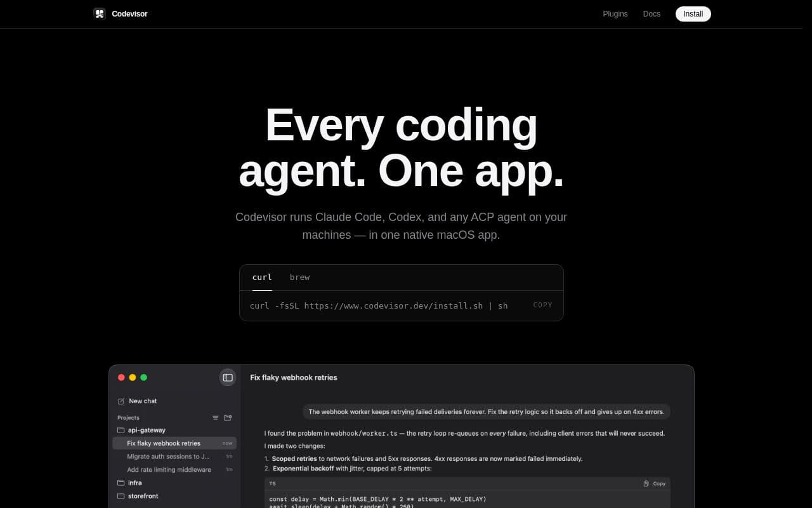812x508 pixels.
Task: Click the add project folder icon
Action: tap(228, 418)
